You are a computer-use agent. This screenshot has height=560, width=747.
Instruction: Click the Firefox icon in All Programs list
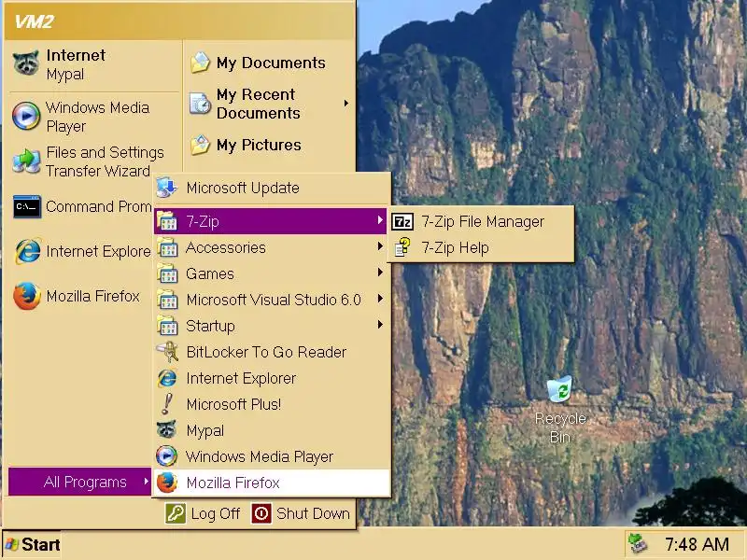(167, 483)
